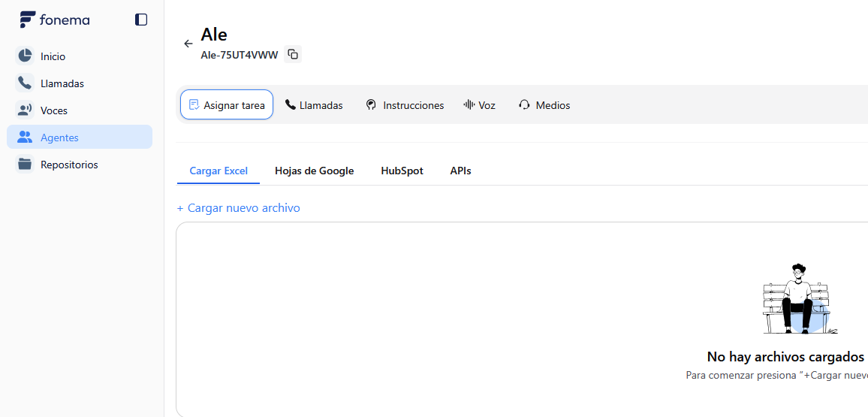Image resolution: width=868 pixels, height=417 pixels.
Task: Select the Asignar tarea tab
Action: [227, 105]
